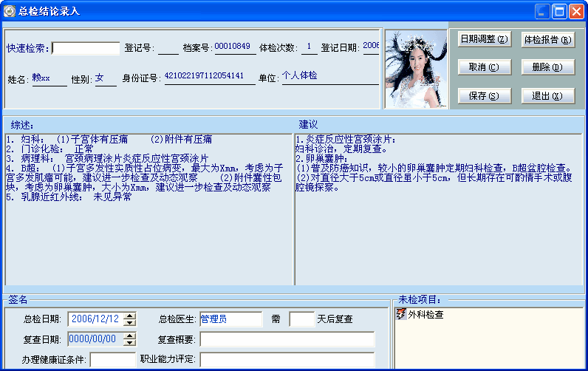Click the 日期调整 (Z) button
Image resolution: width=588 pixels, height=371 pixels.
[485, 39]
